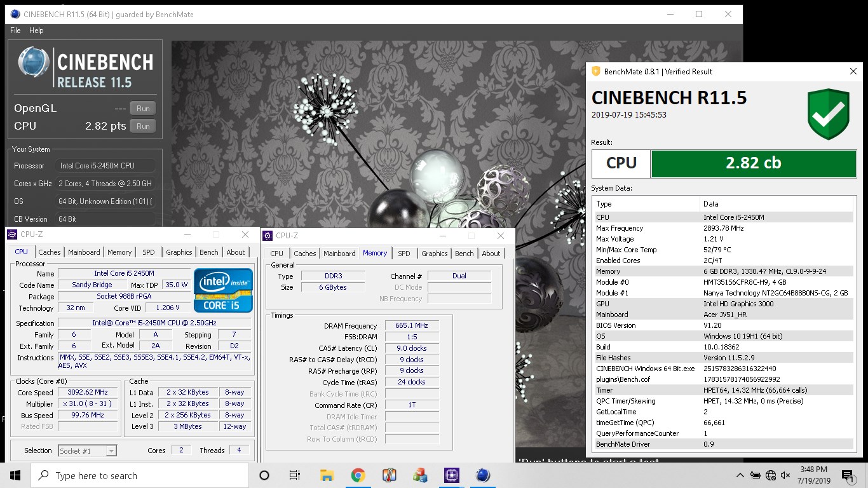Screen dimensions: 868x488
Task: Click the Multiplier x 31.0 value
Action: click(88, 404)
